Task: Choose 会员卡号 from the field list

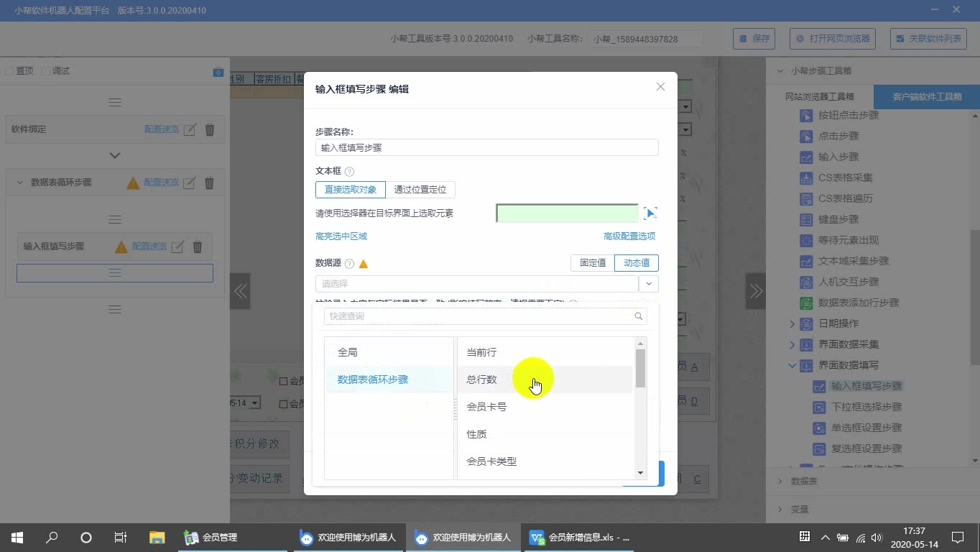Action: (545, 407)
